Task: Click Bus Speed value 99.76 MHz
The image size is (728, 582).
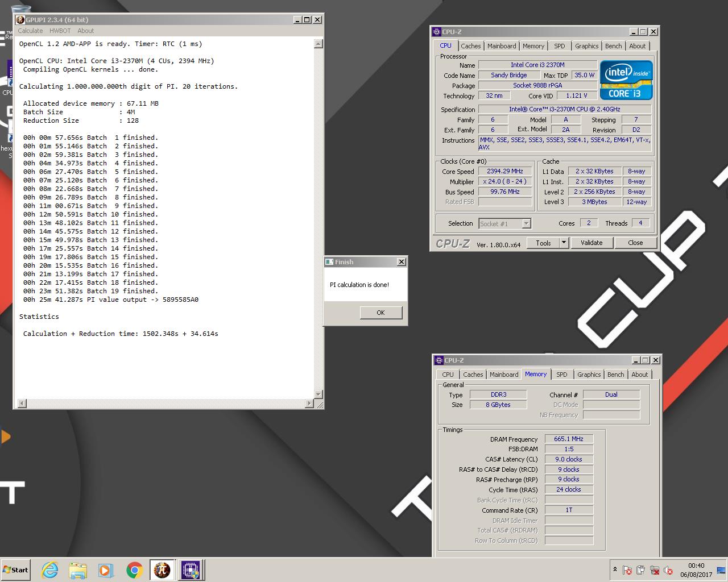Action: [x=505, y=192]
